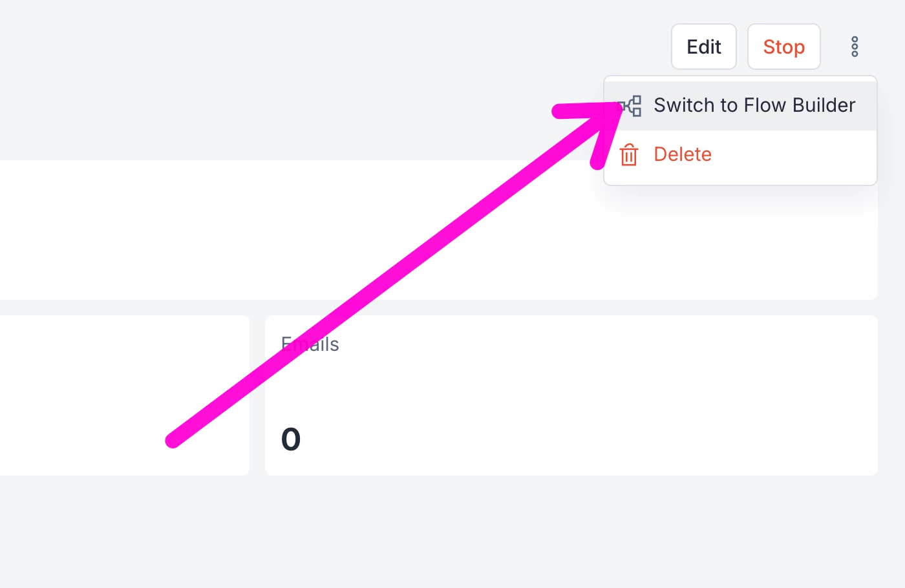
Task: Click the word Builder in the dropdown
Action: point(824,105)
